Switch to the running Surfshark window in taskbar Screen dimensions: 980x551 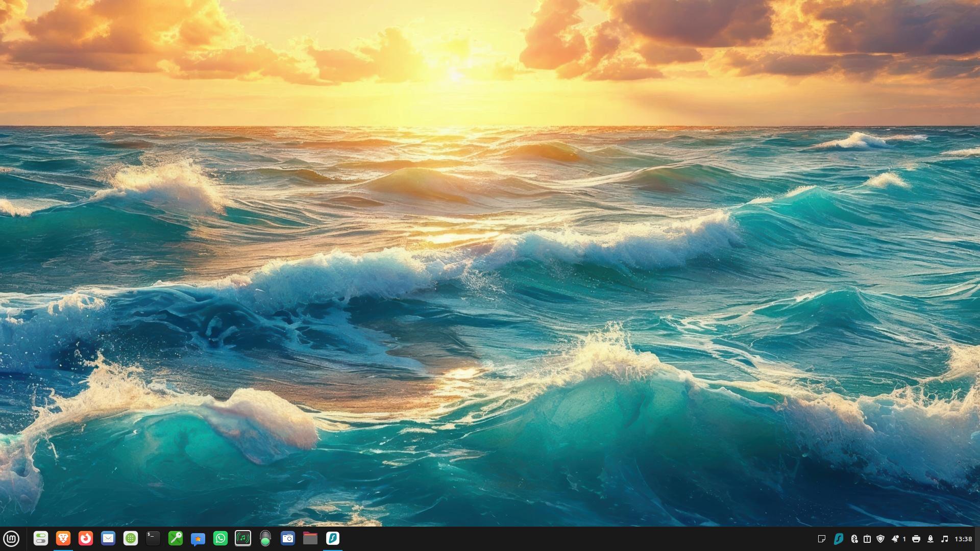(333, 539)
